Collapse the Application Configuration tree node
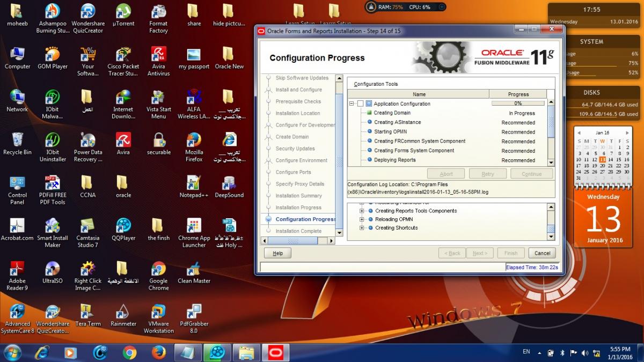 point(352,104)
